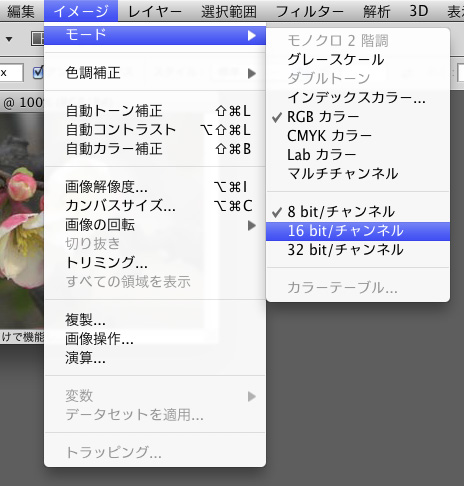Convert image to CMYK カラー

(x=358, y=136)
